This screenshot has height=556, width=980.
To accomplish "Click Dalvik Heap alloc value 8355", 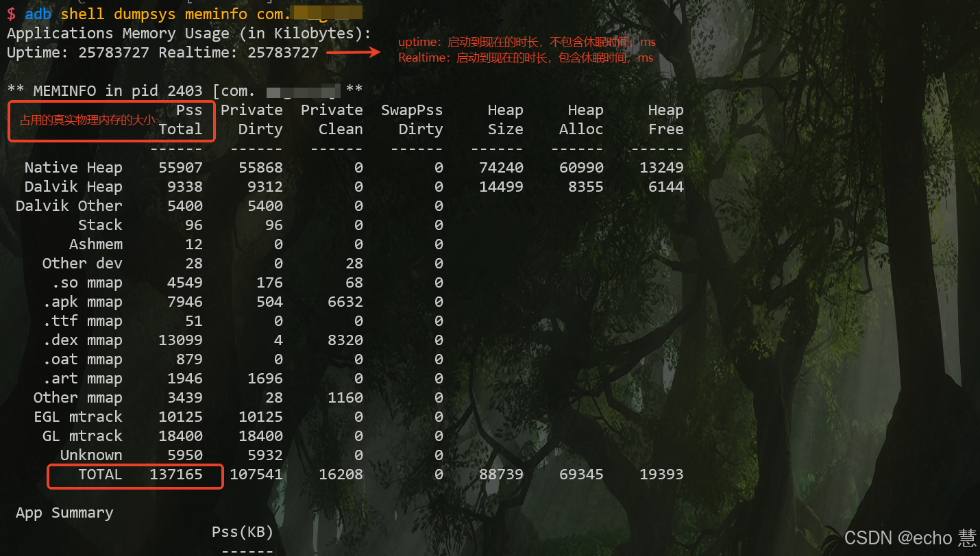I will point(586,186).
